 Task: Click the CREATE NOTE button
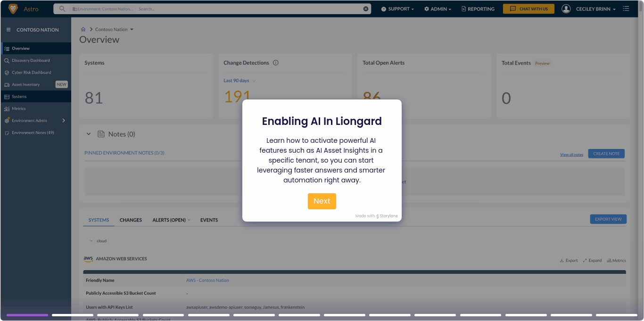(606, 154)
